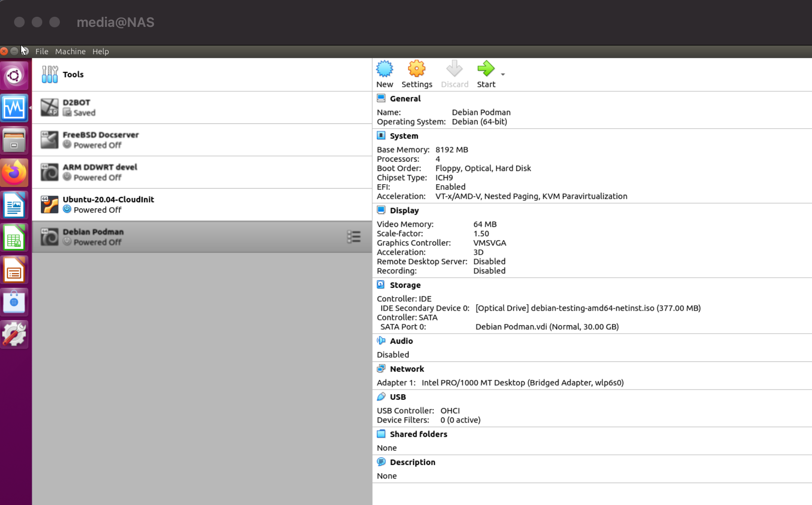Viewport: 812px width, 505px height.
Task: Open System Monitor dock icon
Action: pos(14,108)
